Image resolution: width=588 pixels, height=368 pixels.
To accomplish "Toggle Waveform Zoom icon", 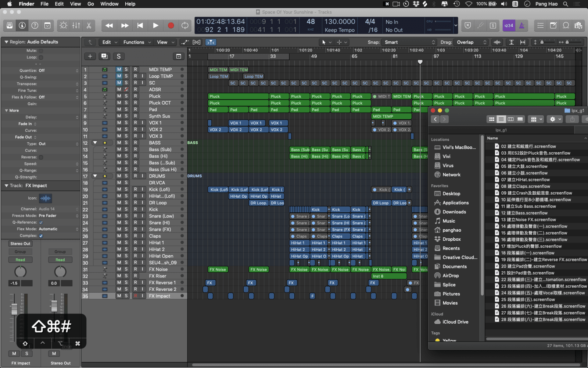I will click(497, 42).
